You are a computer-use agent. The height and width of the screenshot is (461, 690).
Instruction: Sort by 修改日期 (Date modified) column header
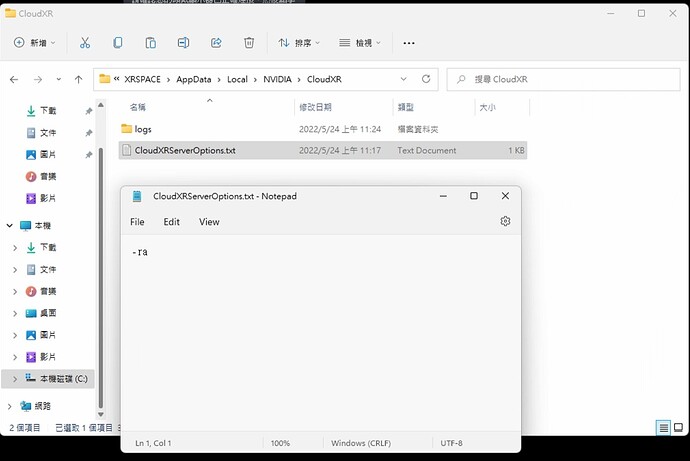point(315,107)
